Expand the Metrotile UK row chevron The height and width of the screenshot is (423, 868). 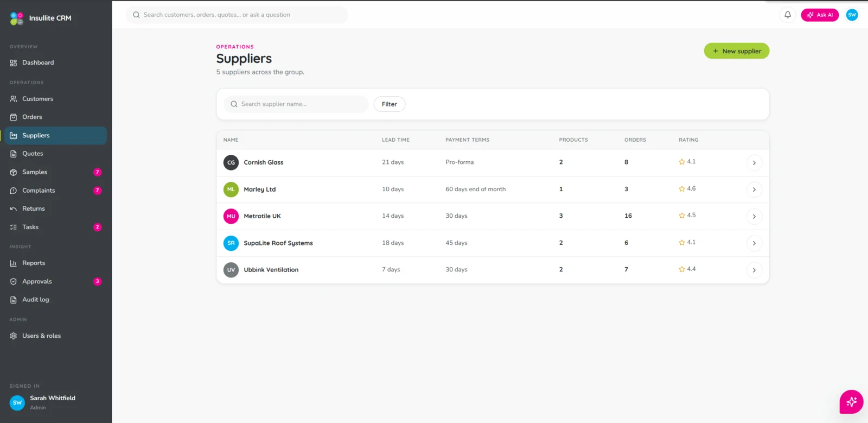[x=754, y=217]
